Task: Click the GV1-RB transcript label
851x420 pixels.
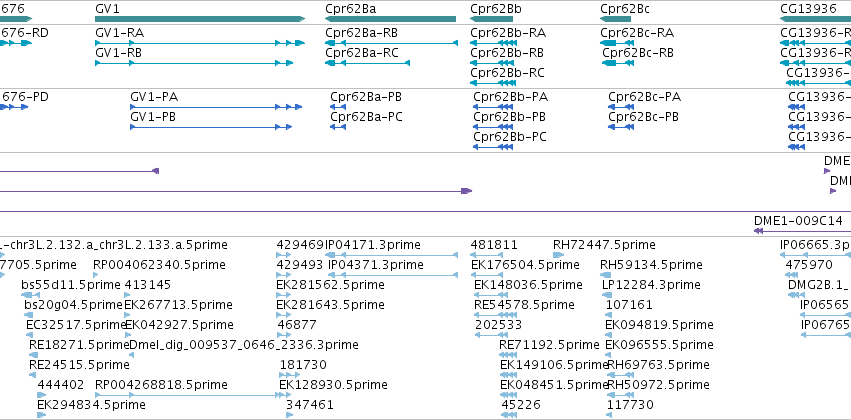Action: point(119,53)
